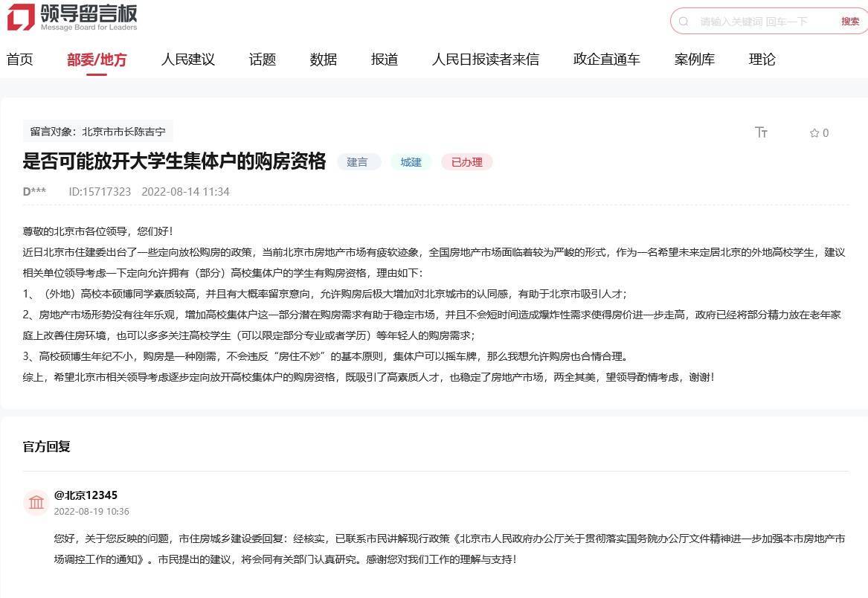868x598 pixels.
Task: Browse the 案例库 case library
Action: point(695,60)
